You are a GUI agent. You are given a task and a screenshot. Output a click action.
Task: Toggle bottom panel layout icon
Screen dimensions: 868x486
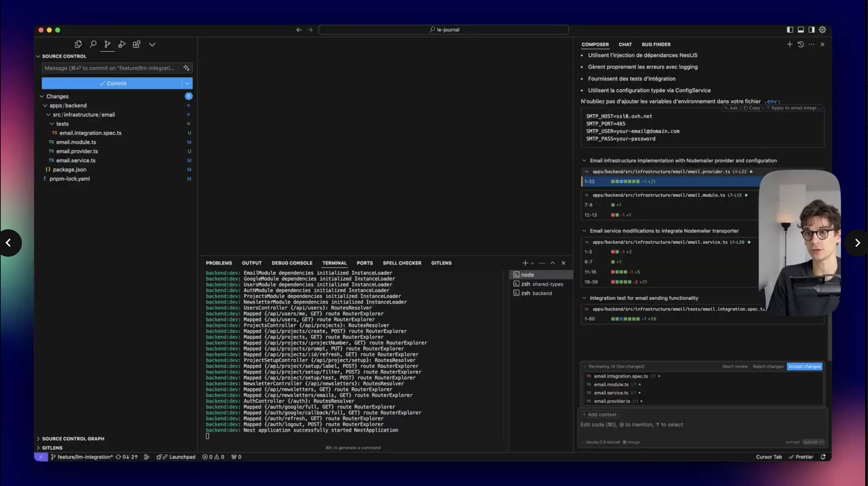click(x=801, y=30)
